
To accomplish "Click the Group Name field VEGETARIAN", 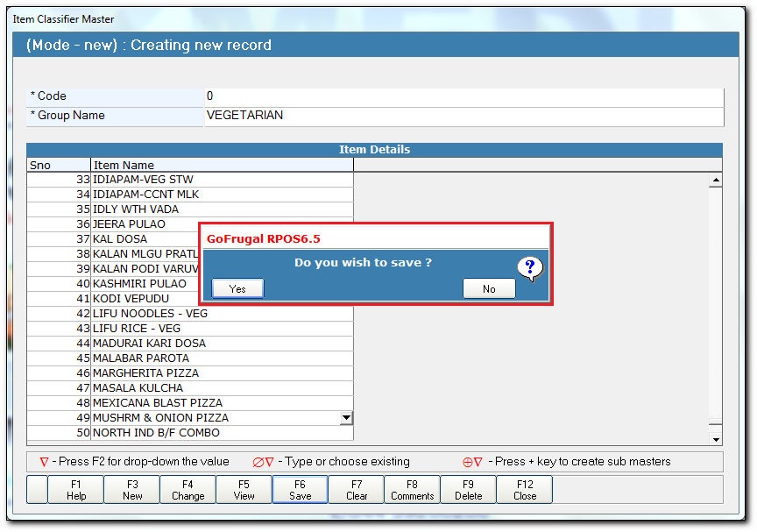I will (x=463, y=116).
